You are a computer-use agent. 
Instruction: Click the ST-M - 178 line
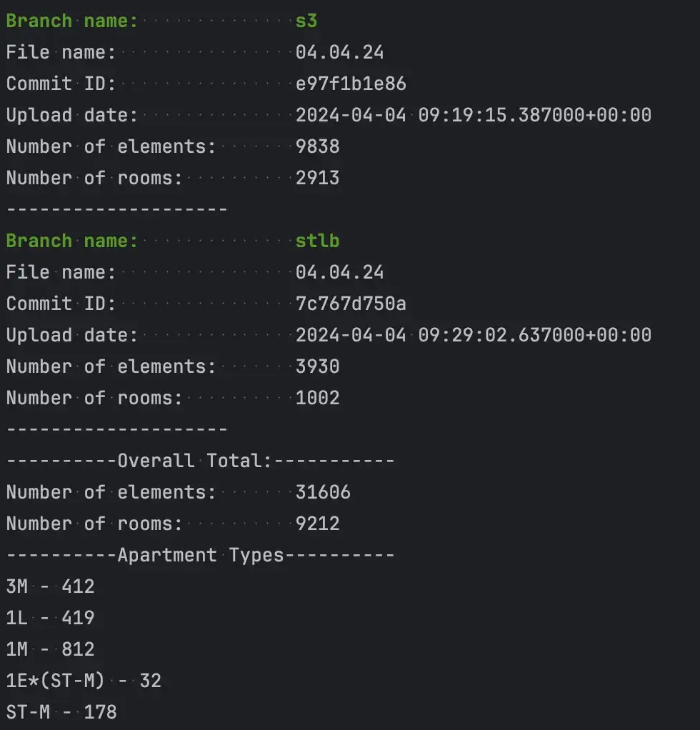coord(61,712)
